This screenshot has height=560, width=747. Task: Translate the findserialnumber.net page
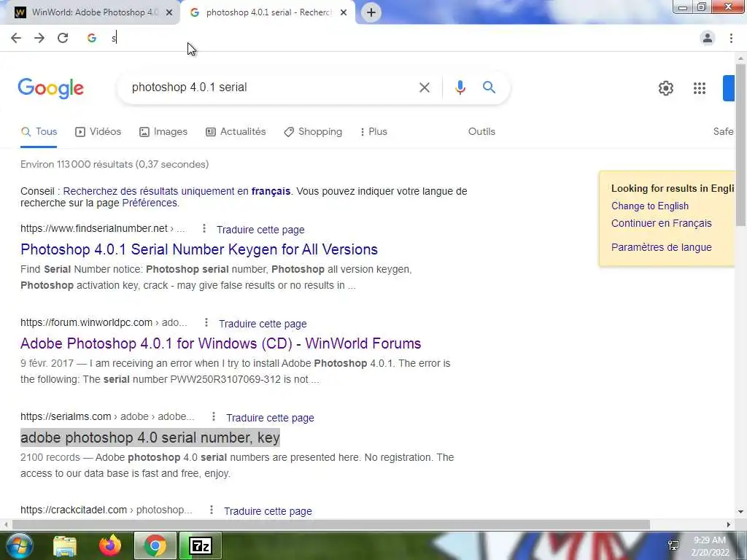[x=260, y=230]
